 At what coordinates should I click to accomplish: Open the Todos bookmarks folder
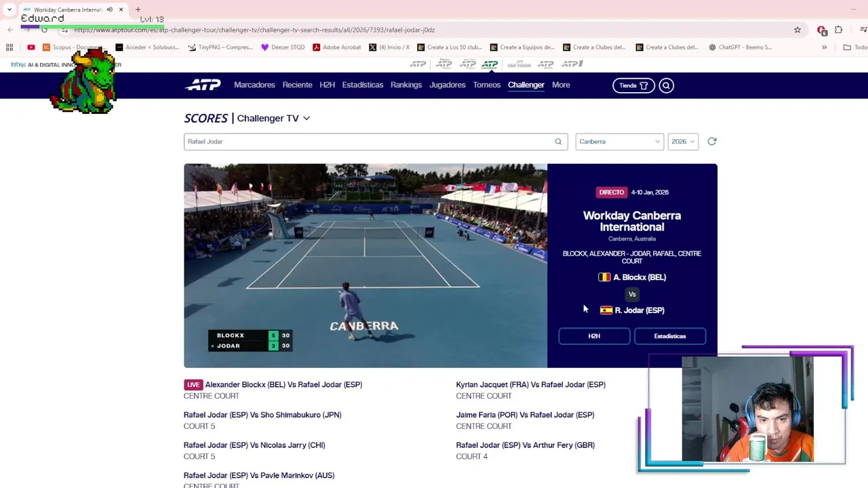[x=855, y=47]
